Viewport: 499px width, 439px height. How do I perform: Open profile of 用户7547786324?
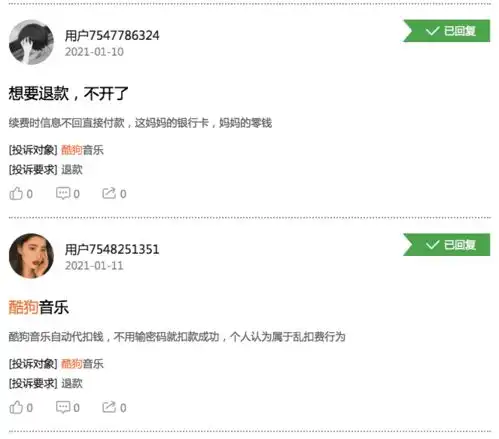(112, 35)
